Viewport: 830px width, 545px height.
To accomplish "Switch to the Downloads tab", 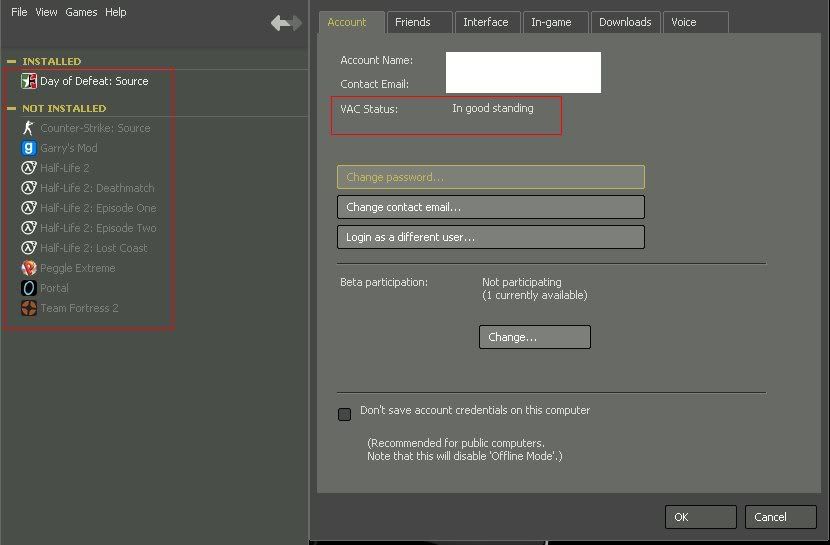I will coord(625,22).
